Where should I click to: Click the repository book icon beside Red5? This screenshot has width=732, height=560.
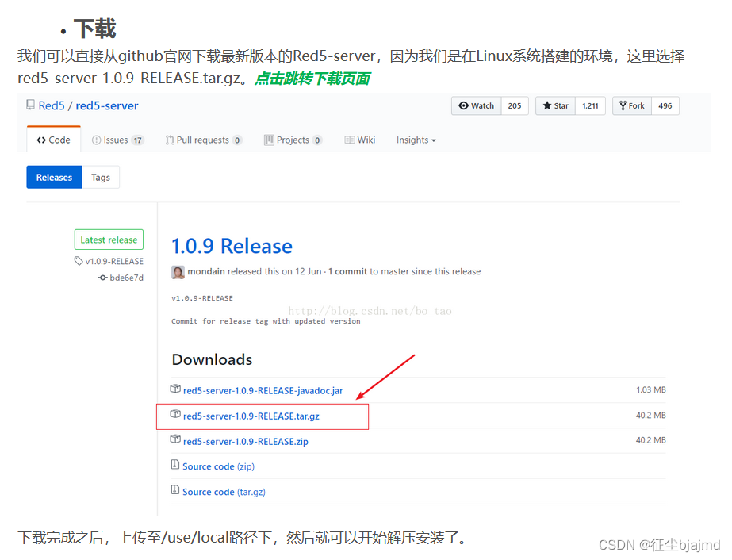point(30,105)
